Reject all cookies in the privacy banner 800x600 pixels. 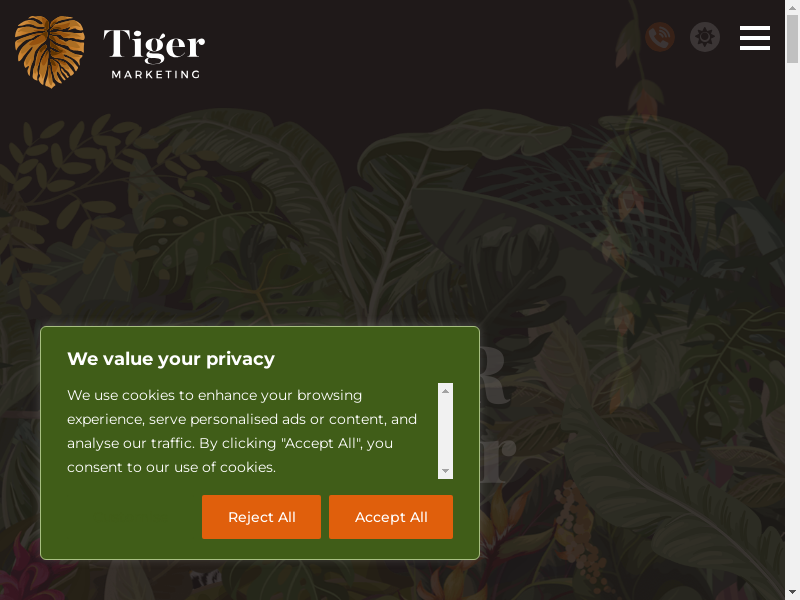pyautogui.click(x=261, y=517)
